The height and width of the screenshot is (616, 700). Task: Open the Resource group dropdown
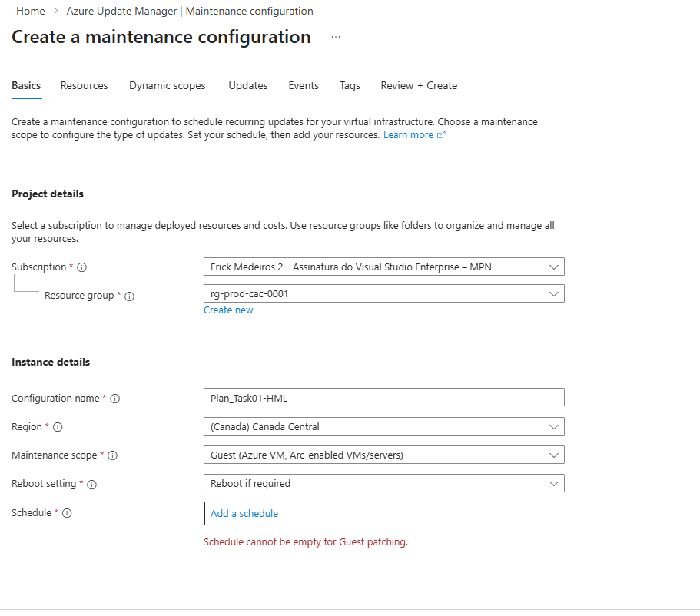tap(383, 293)
